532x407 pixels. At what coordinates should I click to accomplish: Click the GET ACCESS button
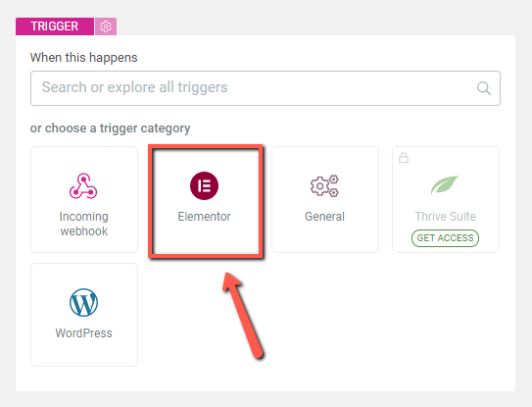[445, 238]
